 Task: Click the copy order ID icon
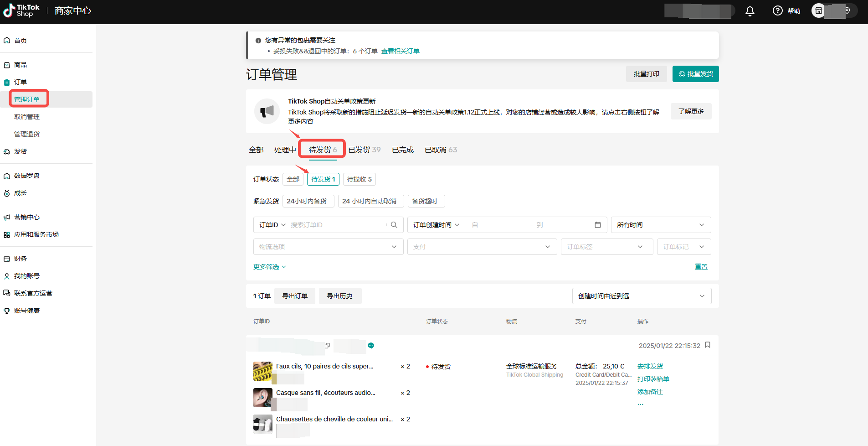(x=327, y=346)
